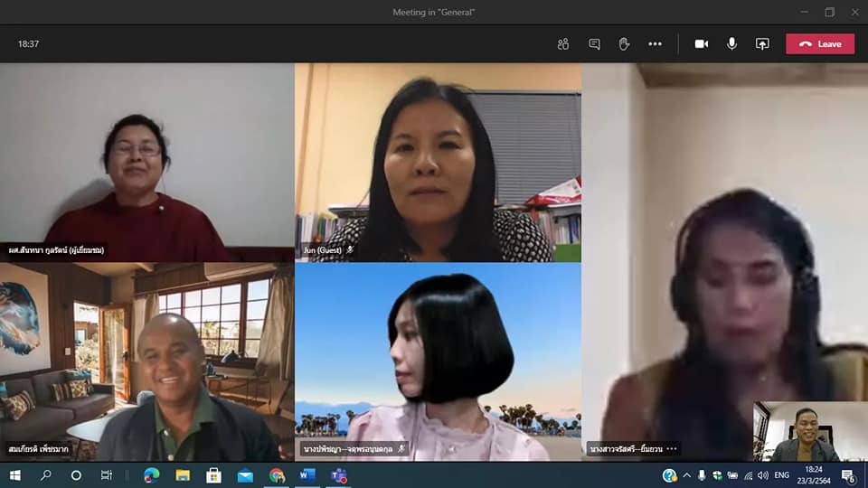Leave the meeting
Viewport: 868px width, 488px height.
pos(819,43)
